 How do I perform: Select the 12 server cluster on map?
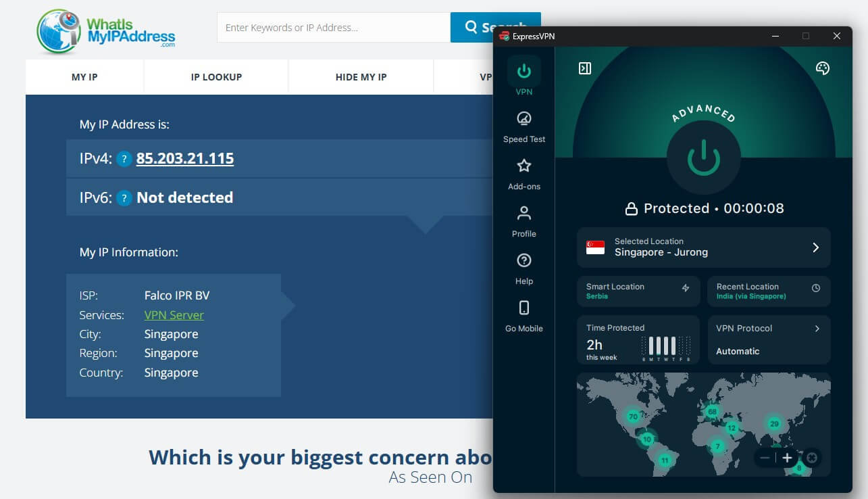(x=732, y=428)
